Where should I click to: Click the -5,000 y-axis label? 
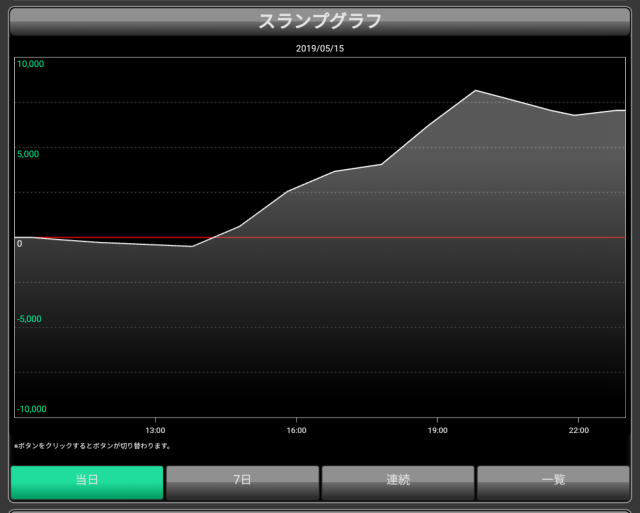[31, 319]
